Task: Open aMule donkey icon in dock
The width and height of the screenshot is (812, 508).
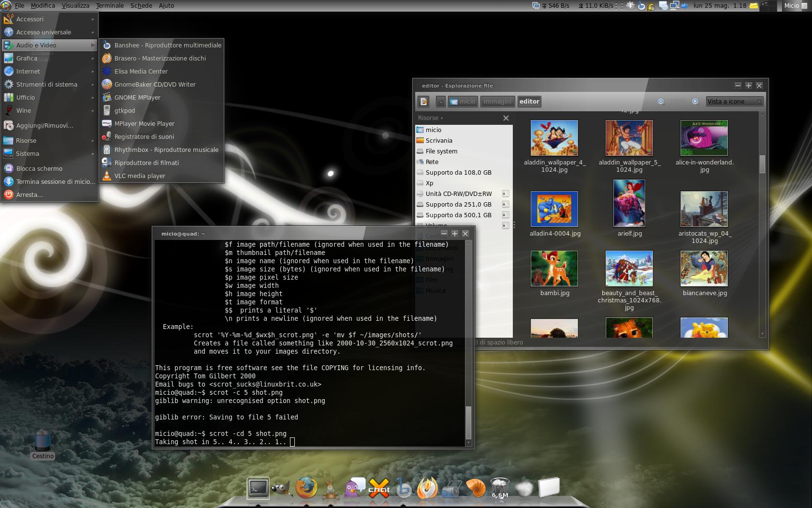Action: 331,488
